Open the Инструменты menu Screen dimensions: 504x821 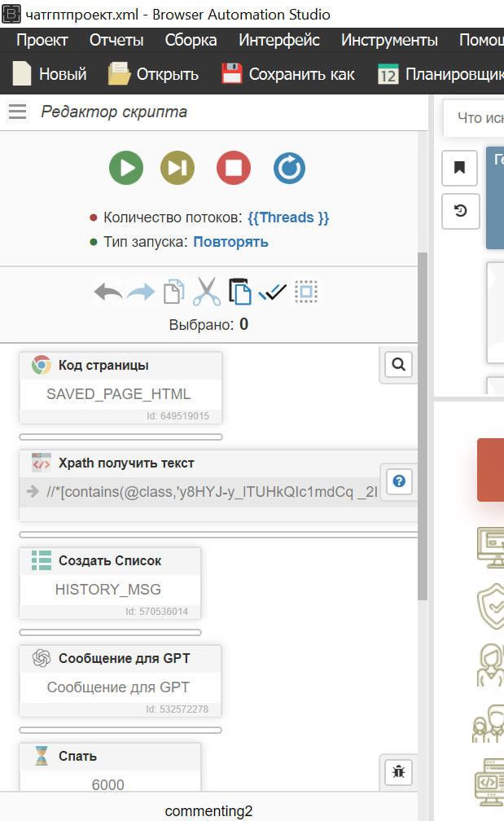tap(389, 40)
